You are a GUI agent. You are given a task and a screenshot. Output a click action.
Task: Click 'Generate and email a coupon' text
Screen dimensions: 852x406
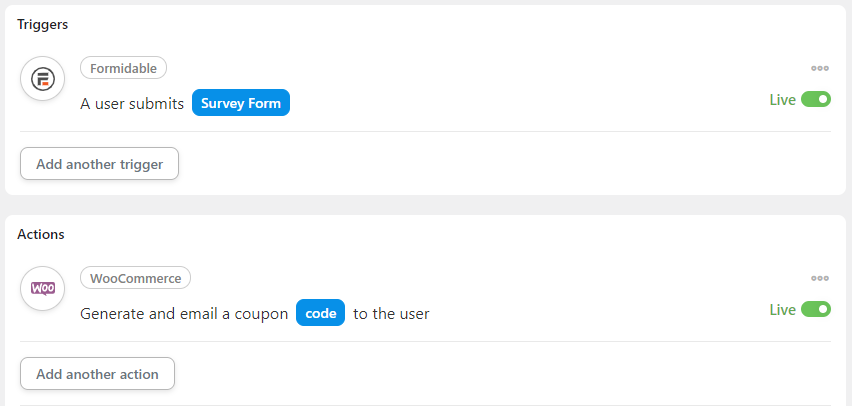184,314
